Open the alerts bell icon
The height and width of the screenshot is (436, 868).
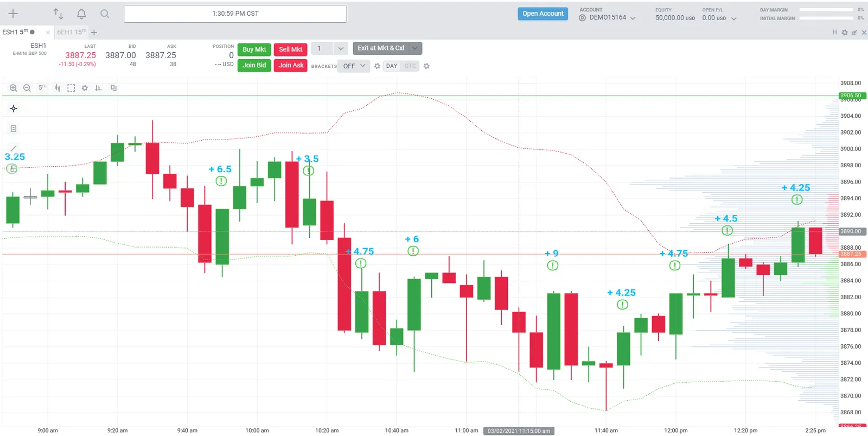(81, 14)
